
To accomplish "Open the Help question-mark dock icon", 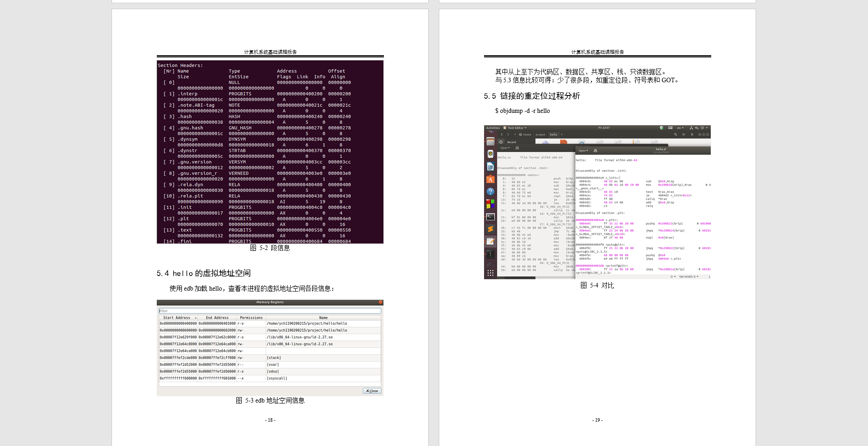I will tap(490, 191).
